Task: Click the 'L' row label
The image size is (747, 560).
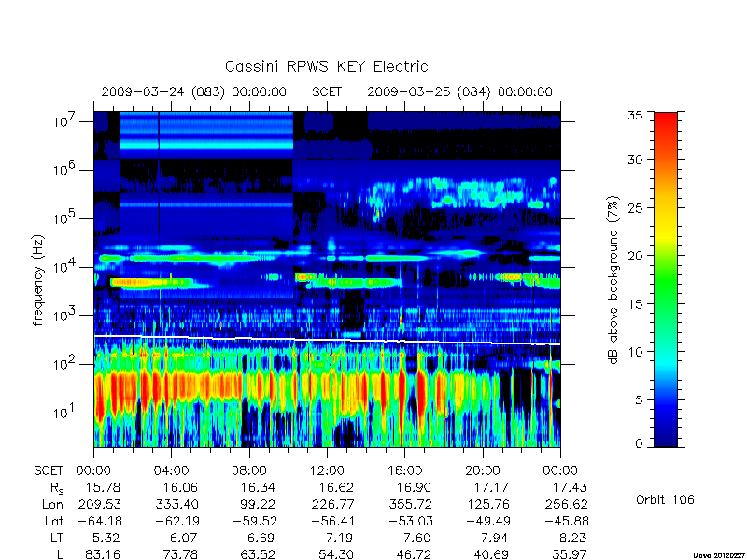Action: (x=60, y=554)
